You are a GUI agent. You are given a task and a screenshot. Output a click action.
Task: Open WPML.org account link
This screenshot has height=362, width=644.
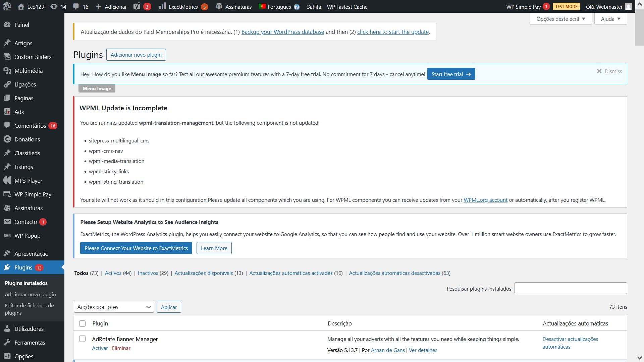(x=485, y=200)
